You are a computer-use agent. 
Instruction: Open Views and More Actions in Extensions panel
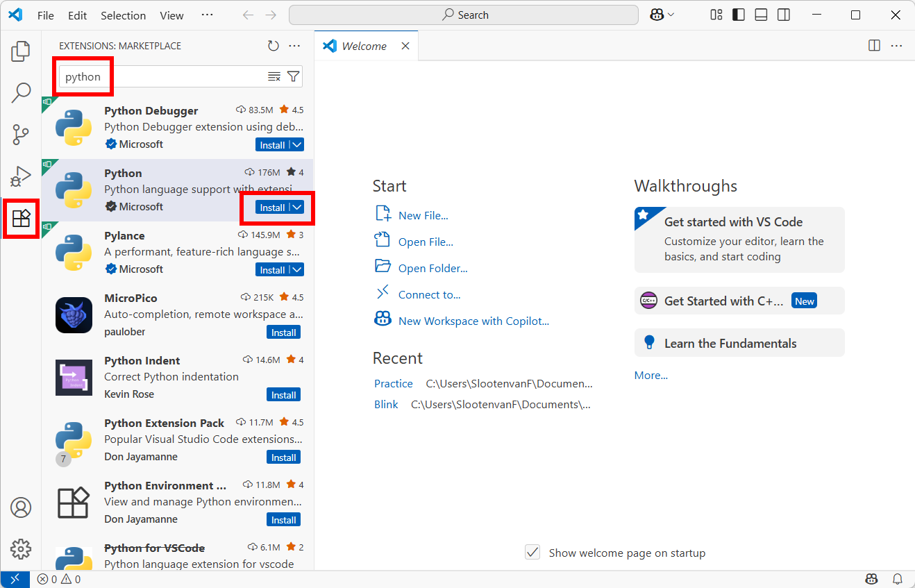[294, 46]
